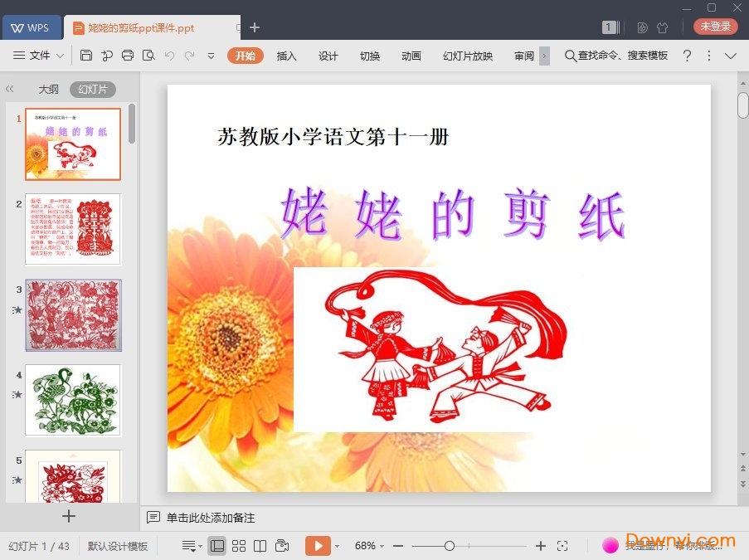
Task: Open Print Preview
Action: [149, 56]
